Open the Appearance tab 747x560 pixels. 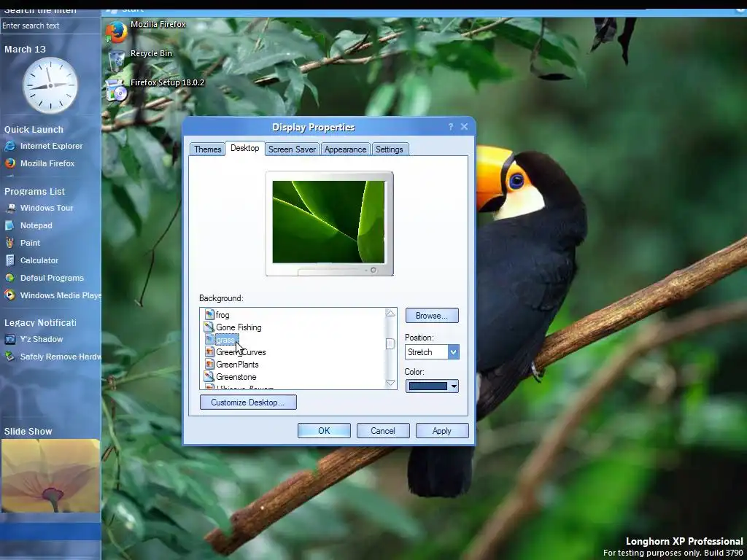point(345,149)
